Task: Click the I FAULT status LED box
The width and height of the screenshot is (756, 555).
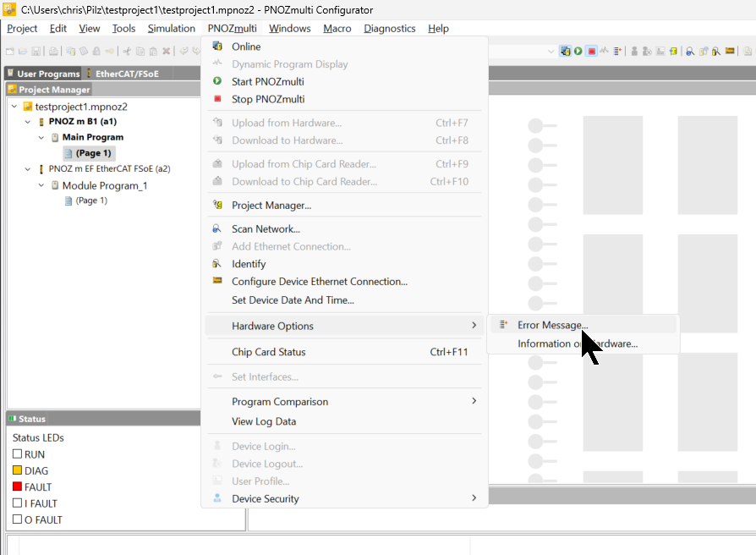Action: tap(18, 503)
